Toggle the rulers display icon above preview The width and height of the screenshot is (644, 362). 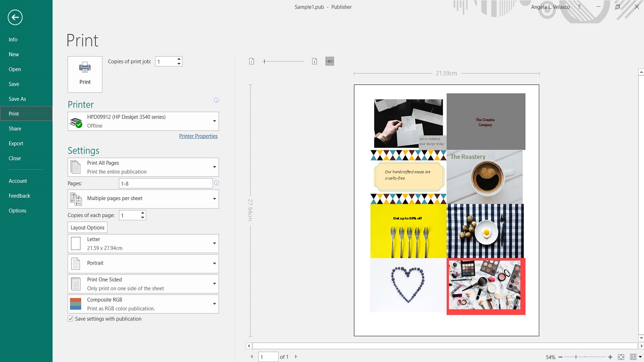click(329, 61)
